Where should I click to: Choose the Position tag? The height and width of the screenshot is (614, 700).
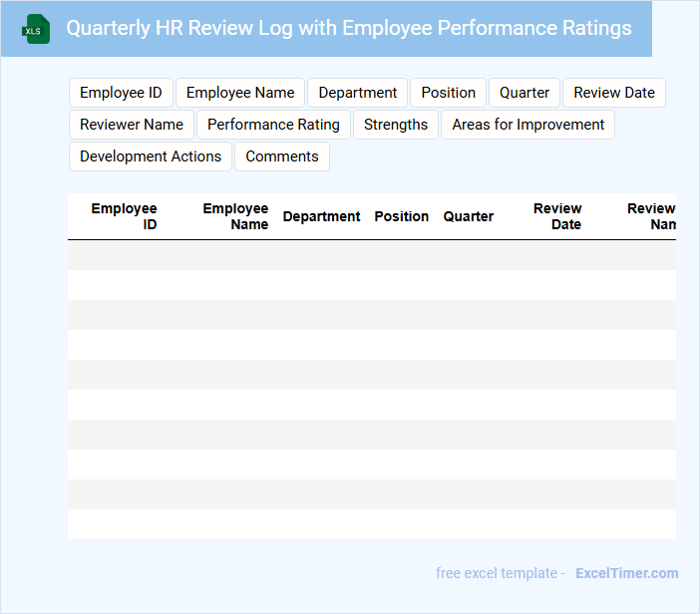click(x=448, y=93)
